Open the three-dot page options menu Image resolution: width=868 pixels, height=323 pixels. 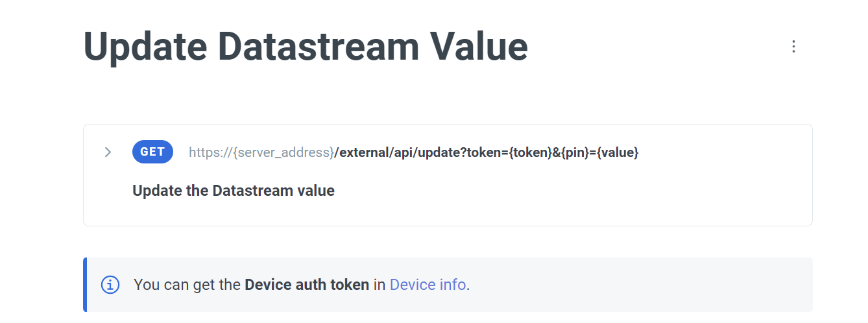coord(793,47)
